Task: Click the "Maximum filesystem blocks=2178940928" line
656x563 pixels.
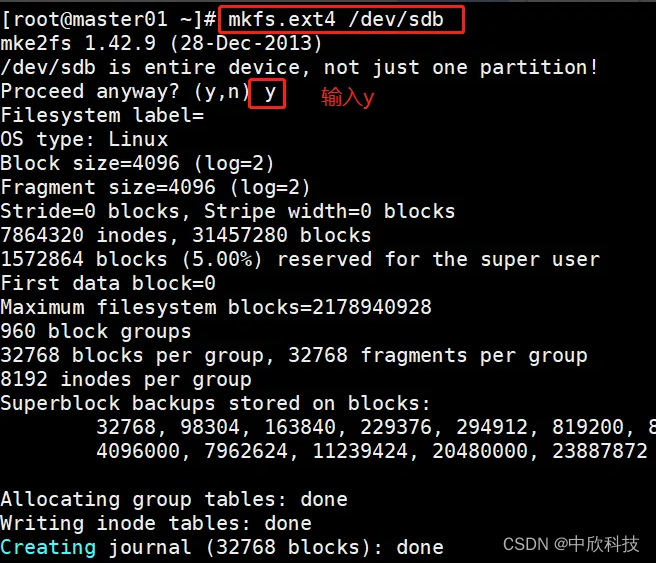Action: point(216,307)
